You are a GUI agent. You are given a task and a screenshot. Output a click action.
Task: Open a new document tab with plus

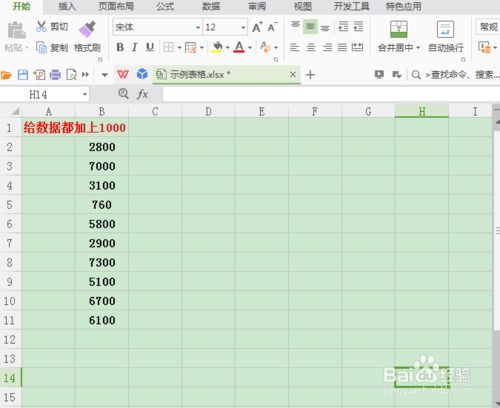[310, 75]
